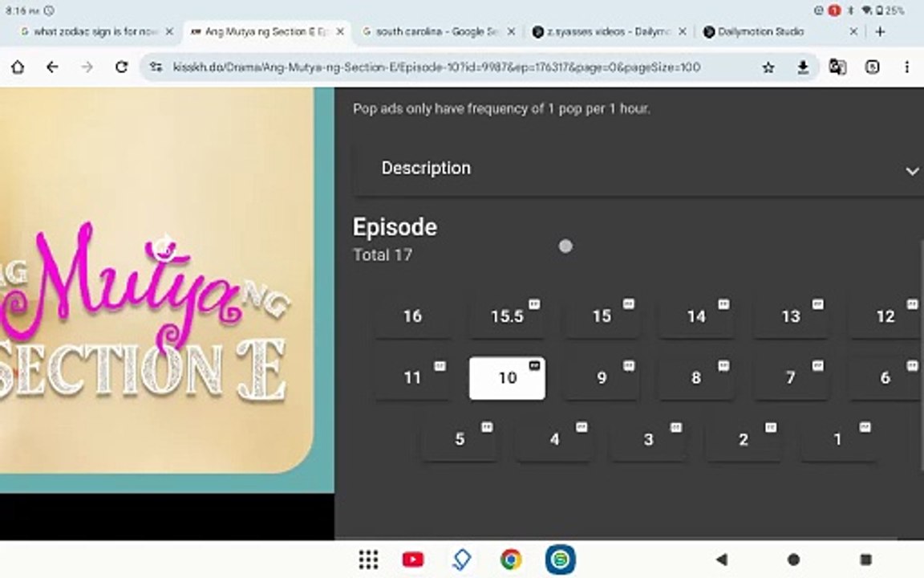
Task: Close the Ang Mutya ng Section E tab
Action: point(340,32)
